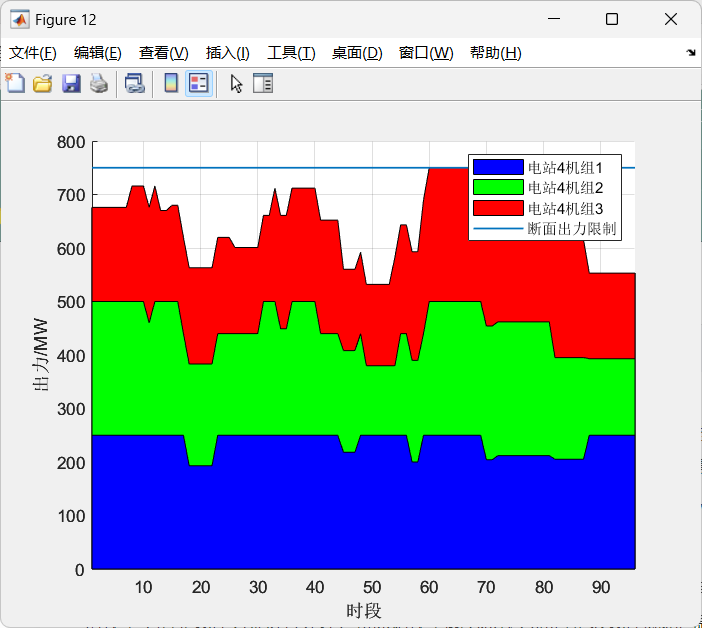Click the 断面出力限制 legend entry
This screenshot has height=628, width=702.
572,229
